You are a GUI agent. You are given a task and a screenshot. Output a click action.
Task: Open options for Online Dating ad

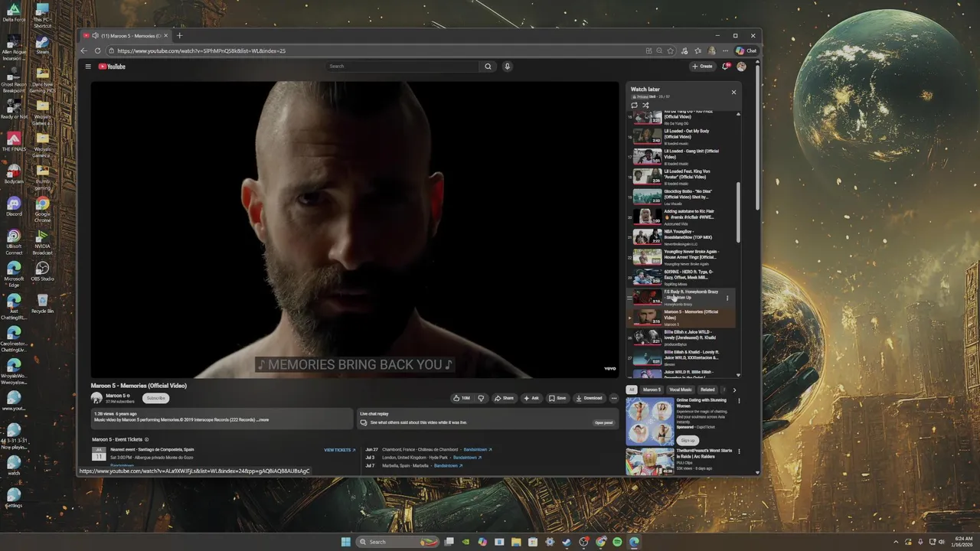pos(739,401)
